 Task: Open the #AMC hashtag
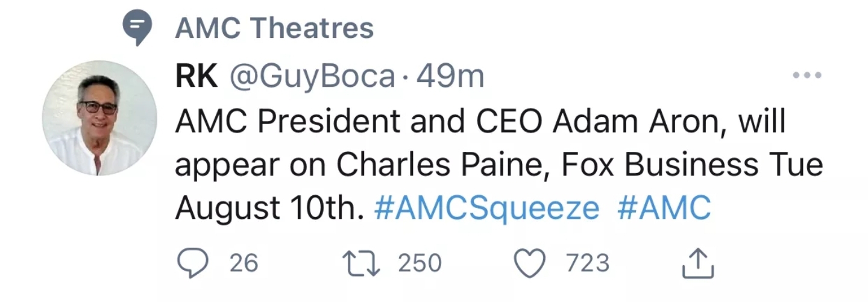(x=664, y=209)
